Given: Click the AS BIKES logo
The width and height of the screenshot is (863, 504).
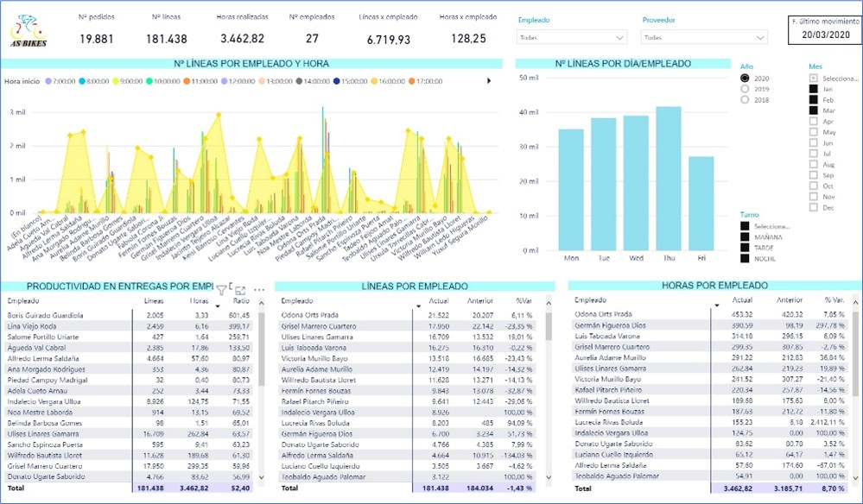Looking at the screenshot, I should (29, 31).
